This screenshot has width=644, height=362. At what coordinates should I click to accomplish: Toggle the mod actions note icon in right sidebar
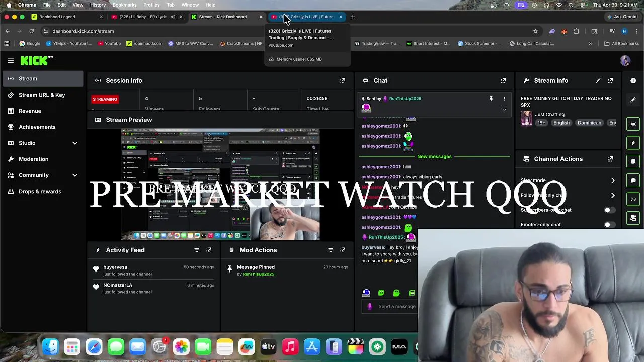633,161
